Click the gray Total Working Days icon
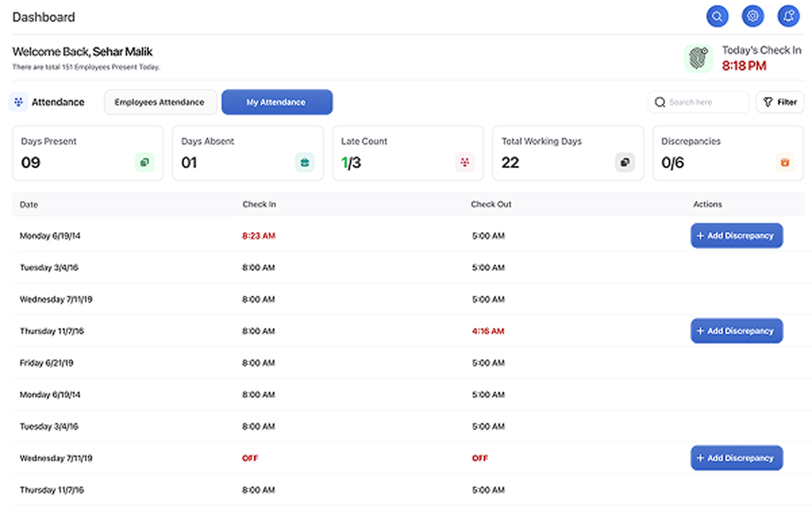The width and height of the screenshot is (812, 515). 624,162
